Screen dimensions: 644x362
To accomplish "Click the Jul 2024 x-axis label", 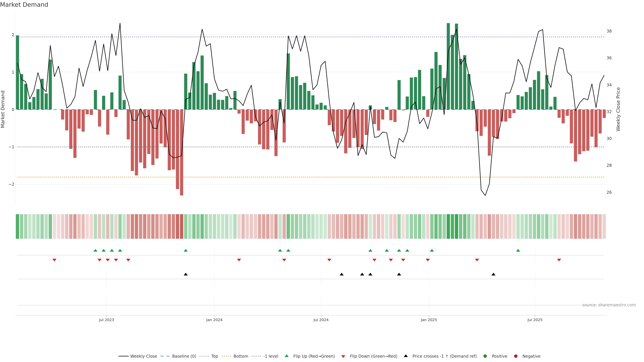I will (321, 320).
